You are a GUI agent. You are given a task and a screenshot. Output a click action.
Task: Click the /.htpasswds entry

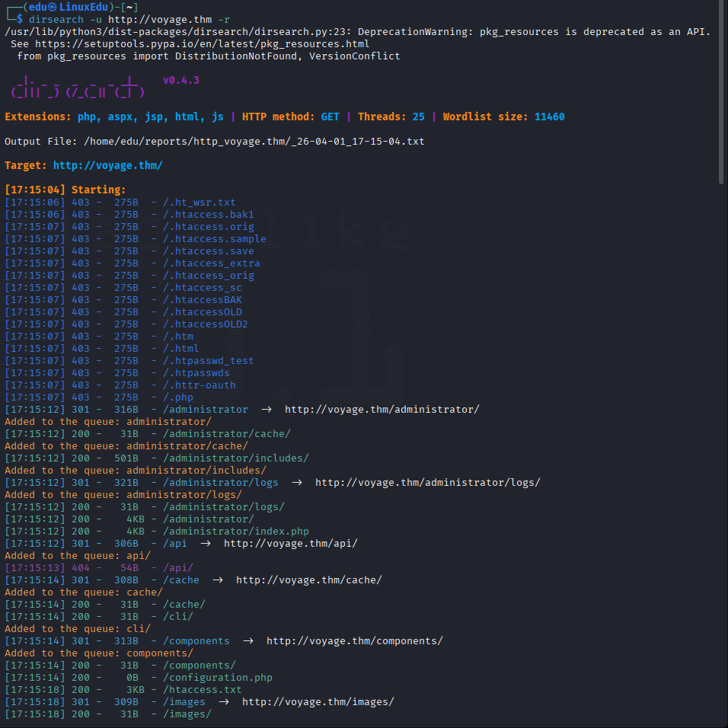click(196, 373)
